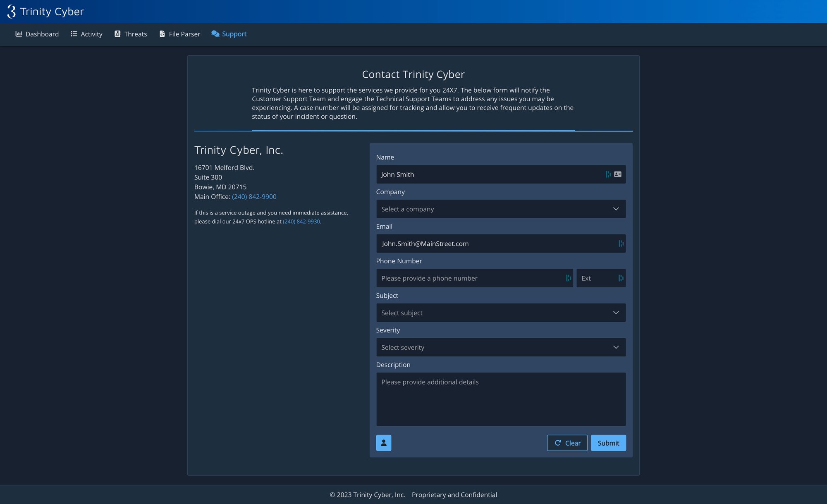The width and height of the screenshot is (827, 504).
Task: Click the chevron in Company dropdown
Action: tap(616, 209)
